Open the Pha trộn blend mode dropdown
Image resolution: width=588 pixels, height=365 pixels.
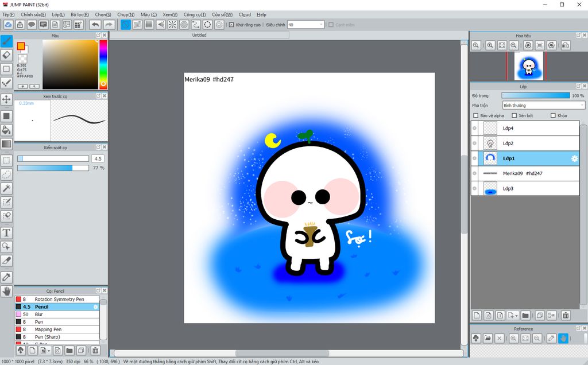tap(543, 105)
